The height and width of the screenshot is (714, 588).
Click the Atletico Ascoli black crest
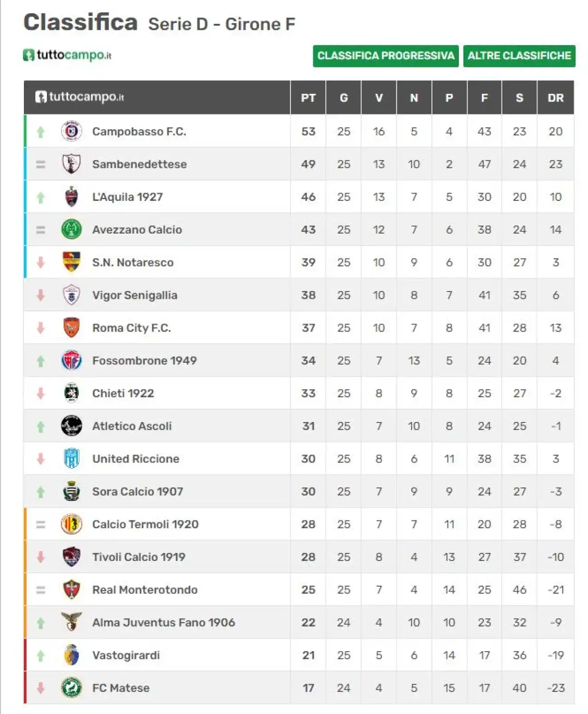pyautogui.click(x=71, y=426)
